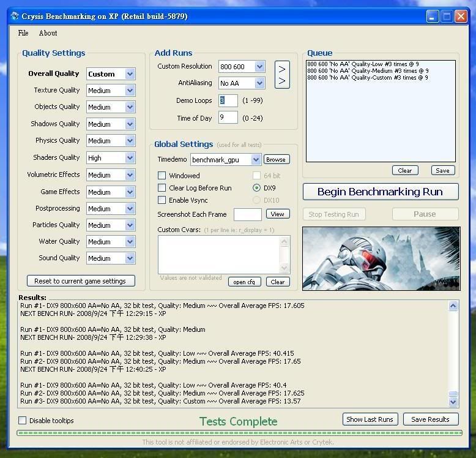Click inside Custom Cvars text area

point(218,255)
